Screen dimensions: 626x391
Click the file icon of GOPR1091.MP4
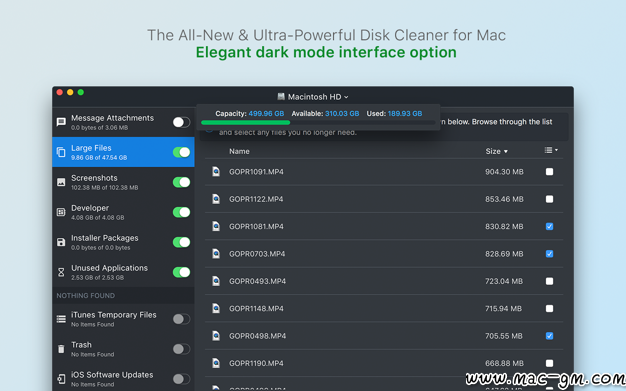216,171
